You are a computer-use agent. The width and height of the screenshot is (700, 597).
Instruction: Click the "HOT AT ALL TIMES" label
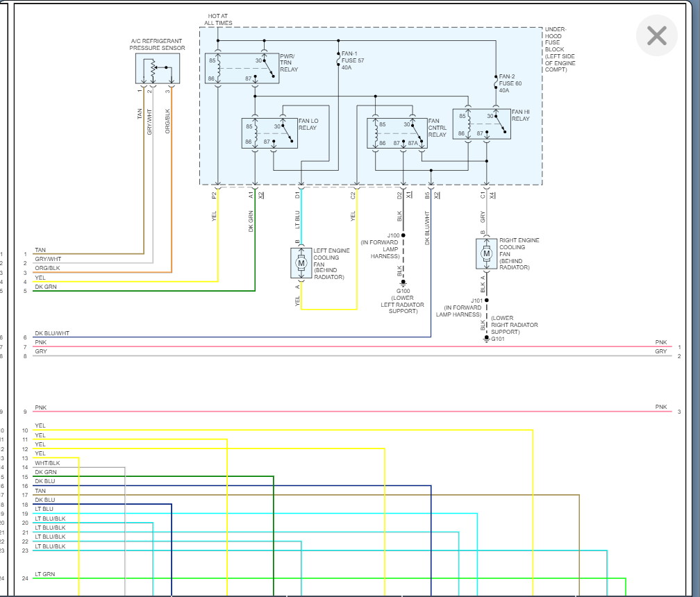(x=218, y=19)
